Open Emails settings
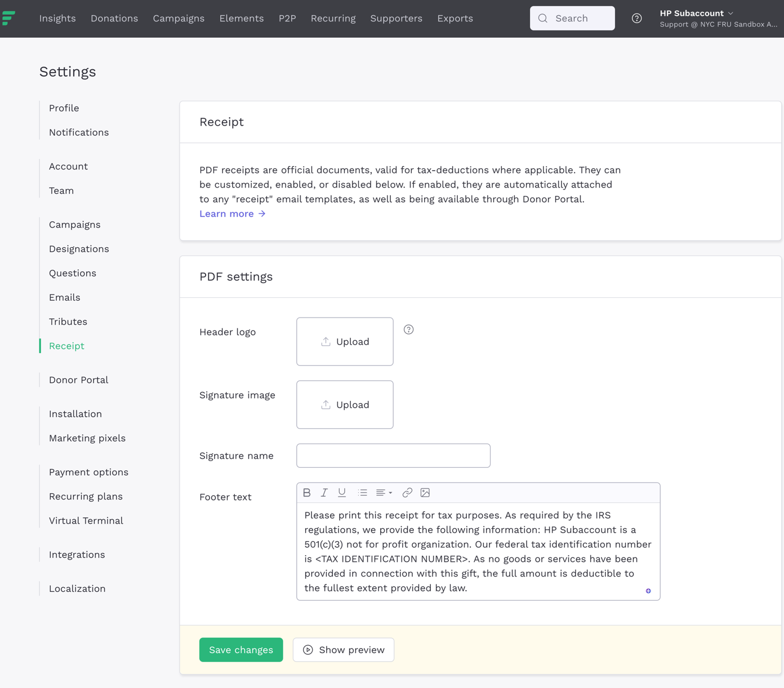784x688 pixels. click(65, 297)
